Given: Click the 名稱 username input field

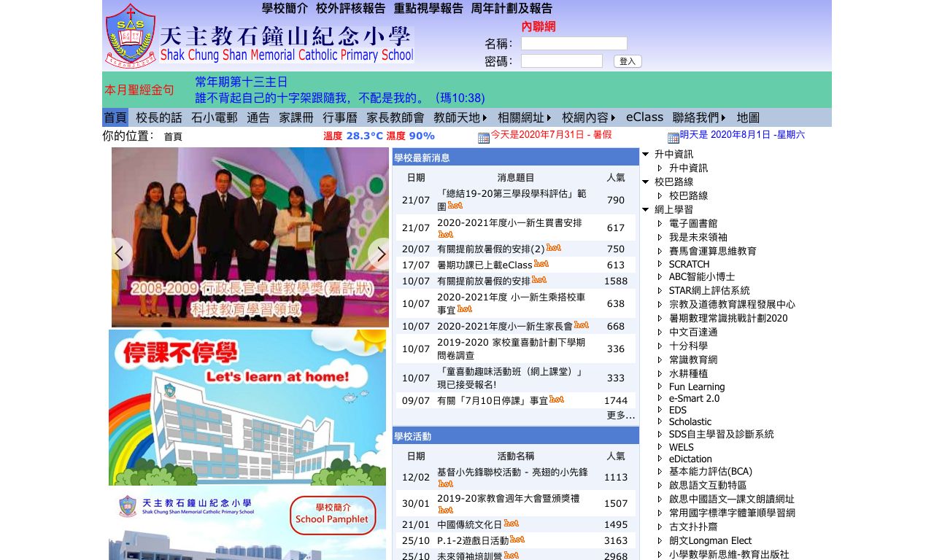Looking at the screenshot, I should [x=574, y=43].
